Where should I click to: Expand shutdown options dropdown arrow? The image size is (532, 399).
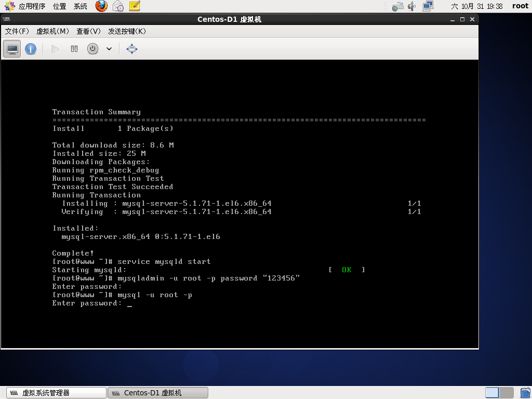tap(109, 49)
